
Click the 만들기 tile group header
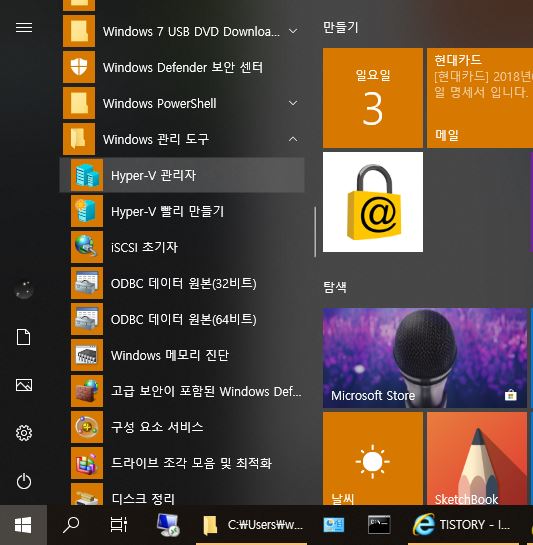point(340,27)
